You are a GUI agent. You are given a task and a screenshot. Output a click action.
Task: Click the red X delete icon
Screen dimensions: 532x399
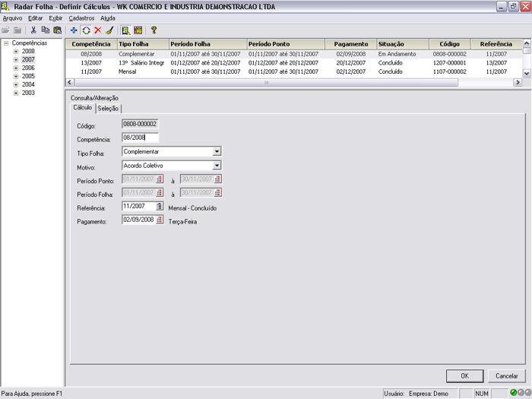pyautogui.click(x=97, y=30)
